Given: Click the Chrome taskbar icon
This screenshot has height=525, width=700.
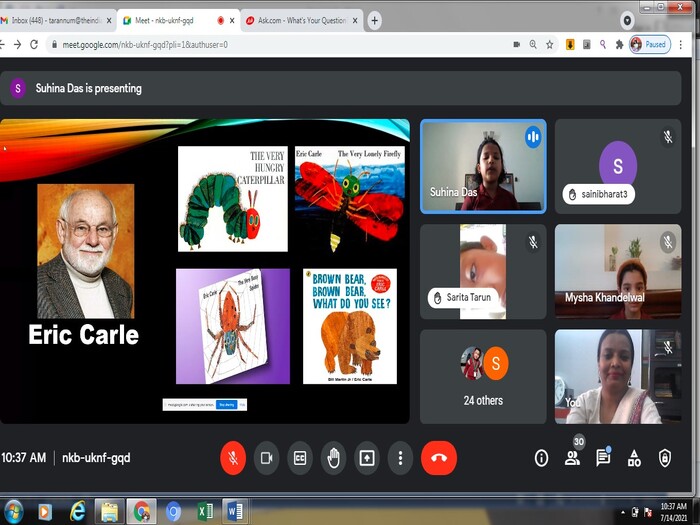Looking at the screenshot, I should click(x=142, y=512).
